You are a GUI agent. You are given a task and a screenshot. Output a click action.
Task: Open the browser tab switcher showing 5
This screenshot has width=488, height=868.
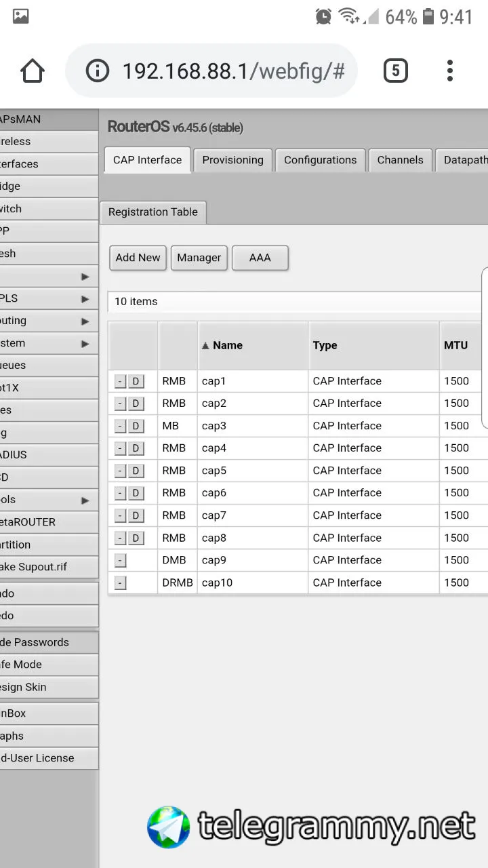coord(396,71)
